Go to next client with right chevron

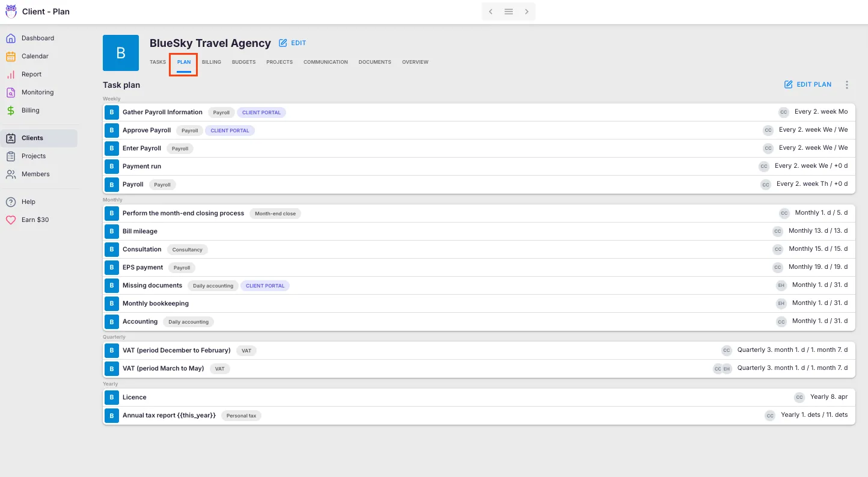coord(527,11)
